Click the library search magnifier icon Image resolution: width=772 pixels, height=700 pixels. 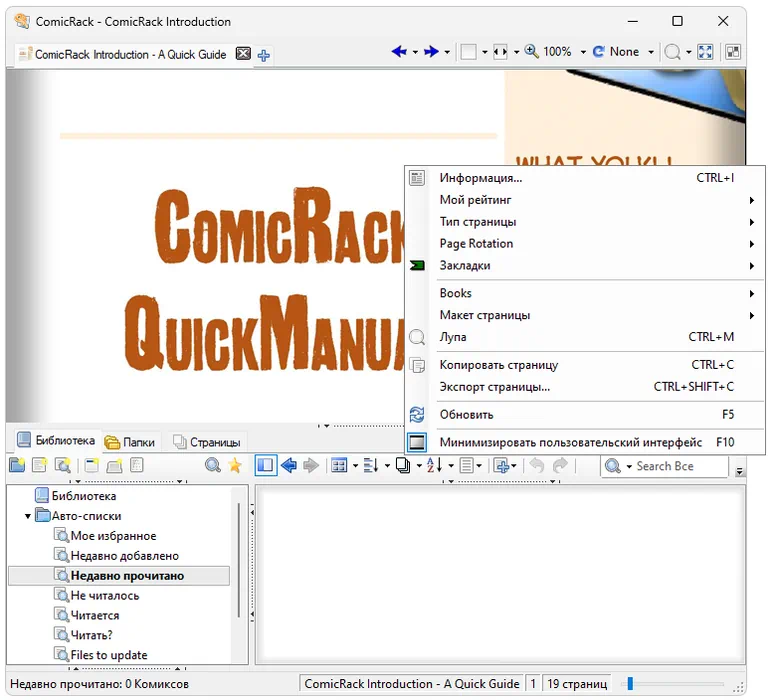(213, 465)
